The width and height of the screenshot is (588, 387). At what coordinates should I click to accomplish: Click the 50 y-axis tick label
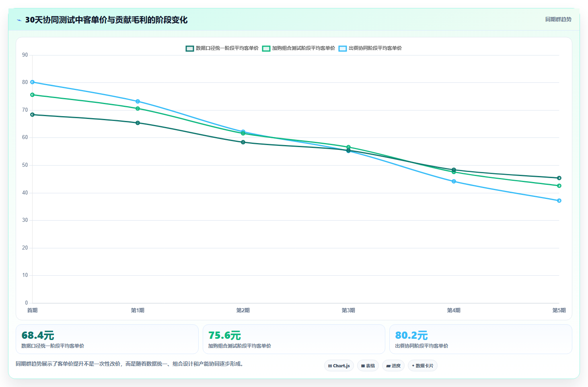coord(25,165)
